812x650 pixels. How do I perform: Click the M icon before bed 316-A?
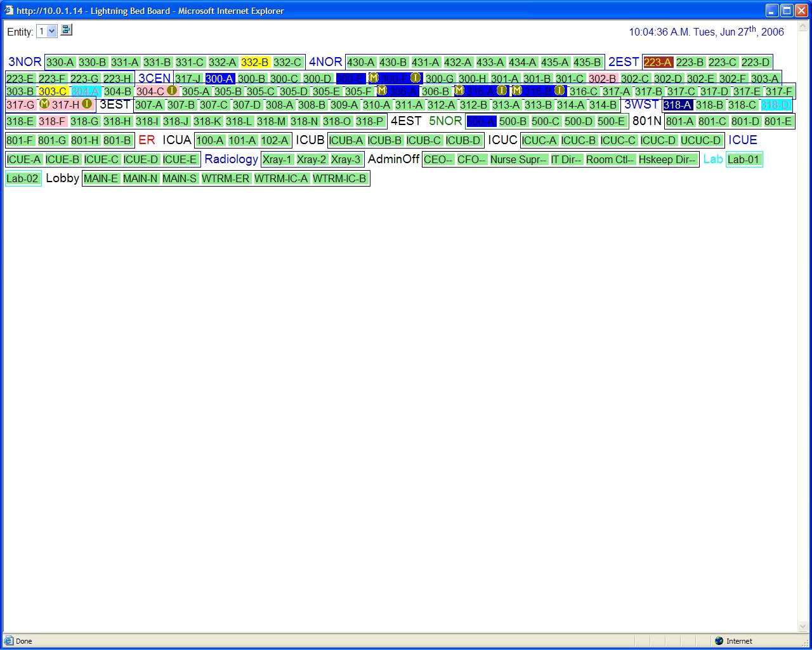pyautogui.click(x=459, y=90)
